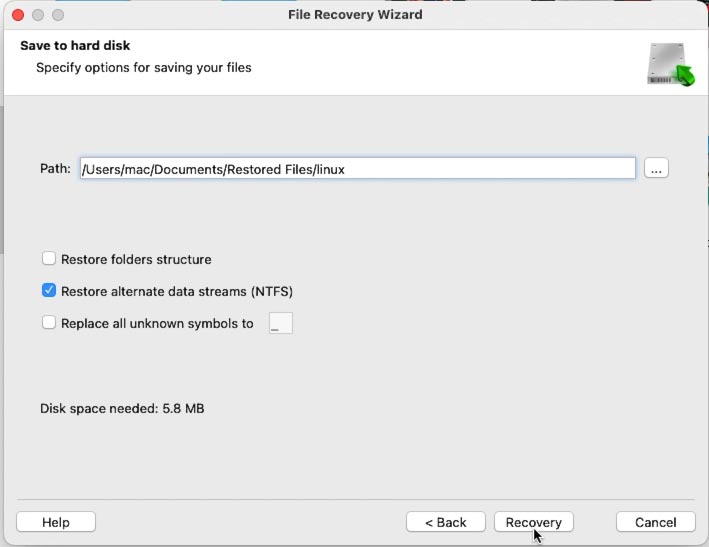Click the Save to hard disk heading

tap(75, 46)
